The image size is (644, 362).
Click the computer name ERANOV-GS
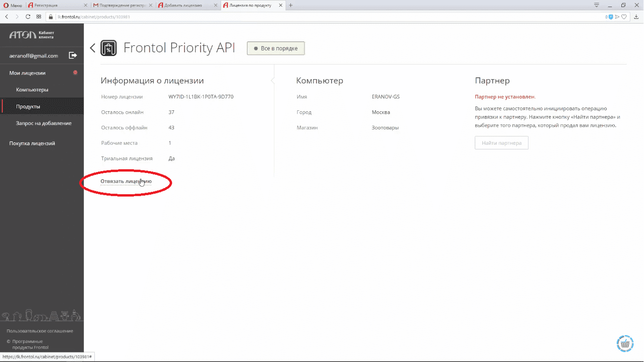tap(386, 97)
